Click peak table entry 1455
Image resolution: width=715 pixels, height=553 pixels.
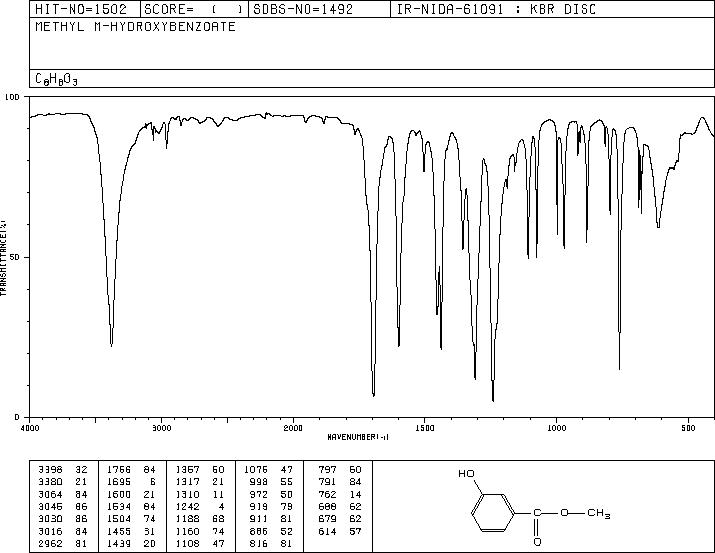(131, 531)
